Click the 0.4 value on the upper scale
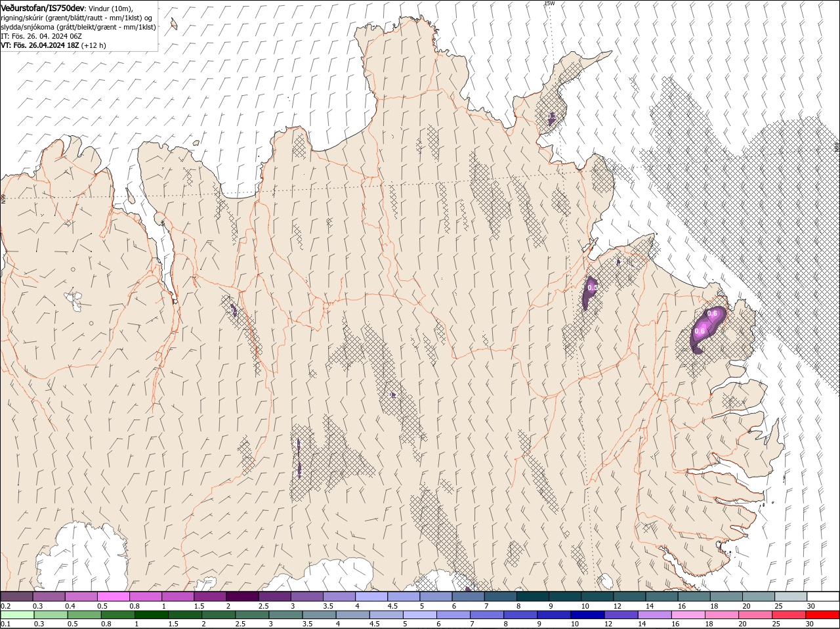The image size is (840, 629). tap(70, 605)
